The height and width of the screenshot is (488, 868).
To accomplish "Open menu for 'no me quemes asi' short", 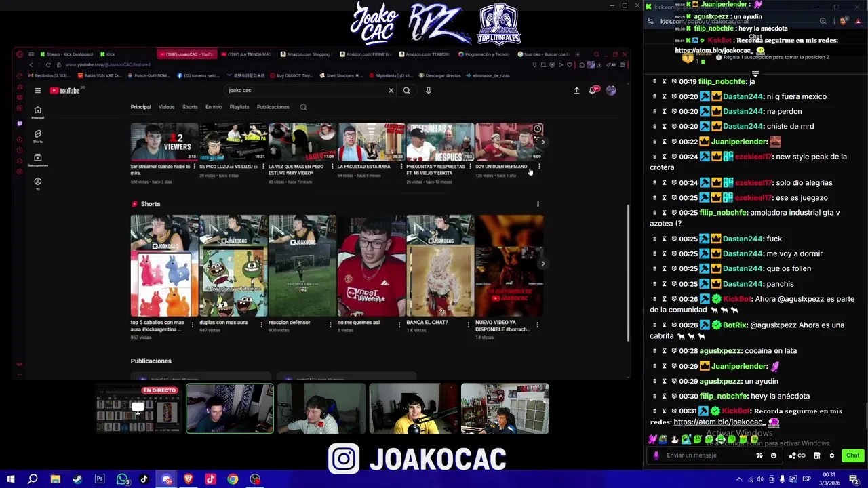I will (x=399, y=325).
